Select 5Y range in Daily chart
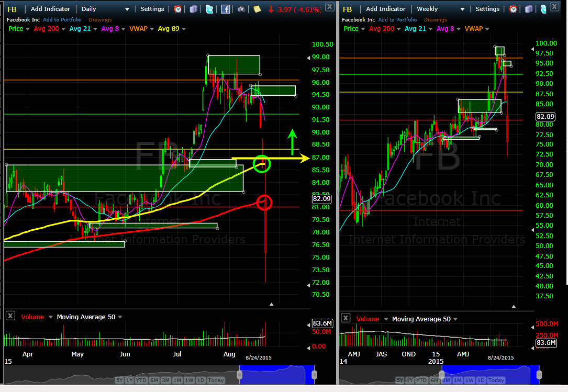The height and width of the screenshot is (392, 568). click(119, 380)
